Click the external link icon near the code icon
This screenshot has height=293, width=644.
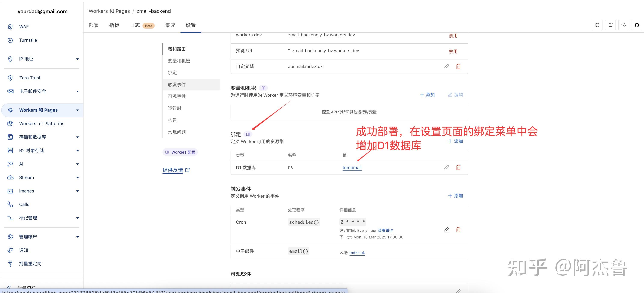point(610,25)
